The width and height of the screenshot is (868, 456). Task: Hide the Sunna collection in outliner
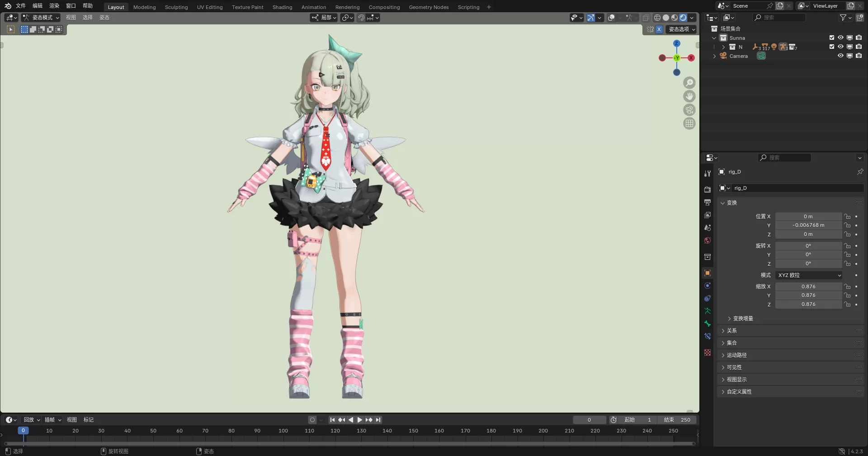click(841, 38)
